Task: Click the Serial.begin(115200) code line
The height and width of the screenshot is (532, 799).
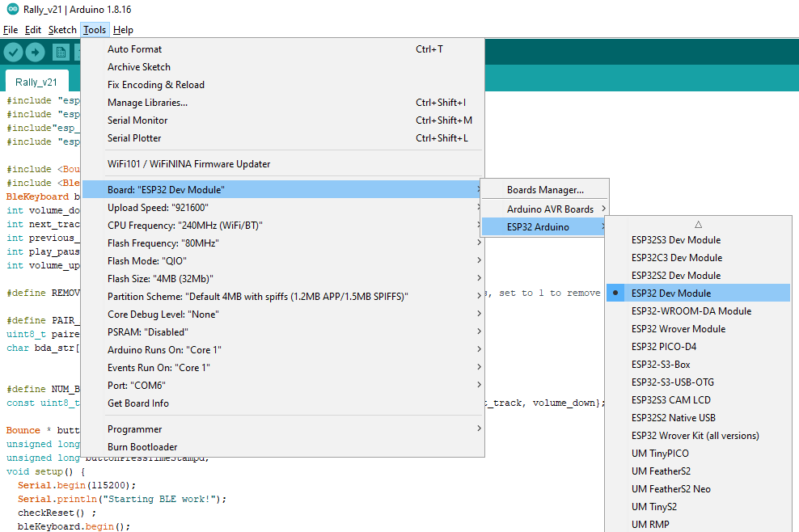Action: [x=77, y=485]
